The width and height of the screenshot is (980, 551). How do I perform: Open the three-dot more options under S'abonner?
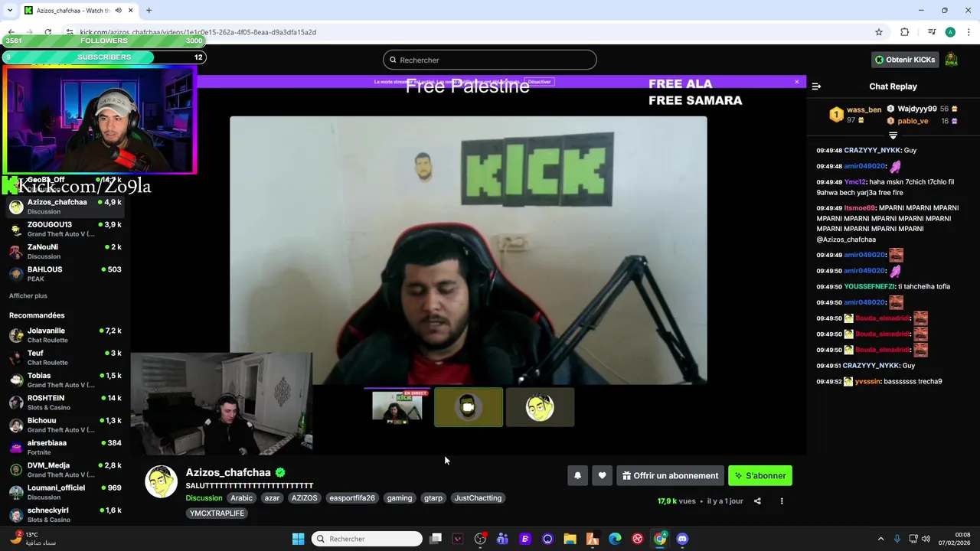coord(782,501)
